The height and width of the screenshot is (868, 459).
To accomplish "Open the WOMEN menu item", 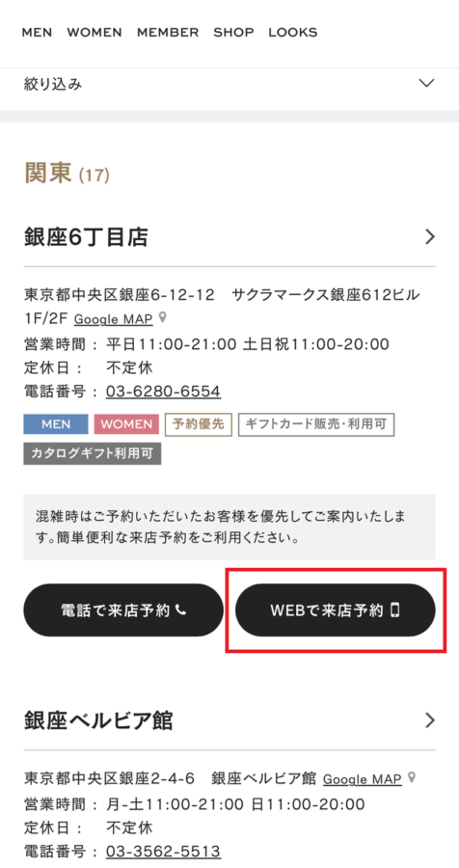I will click(94, 32).
